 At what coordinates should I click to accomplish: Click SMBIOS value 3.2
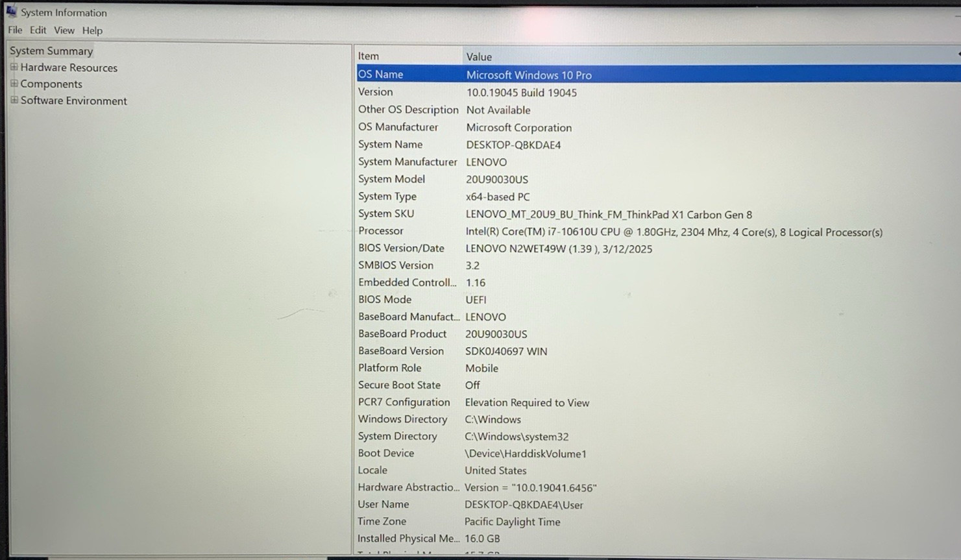click(x=472, y=266)
